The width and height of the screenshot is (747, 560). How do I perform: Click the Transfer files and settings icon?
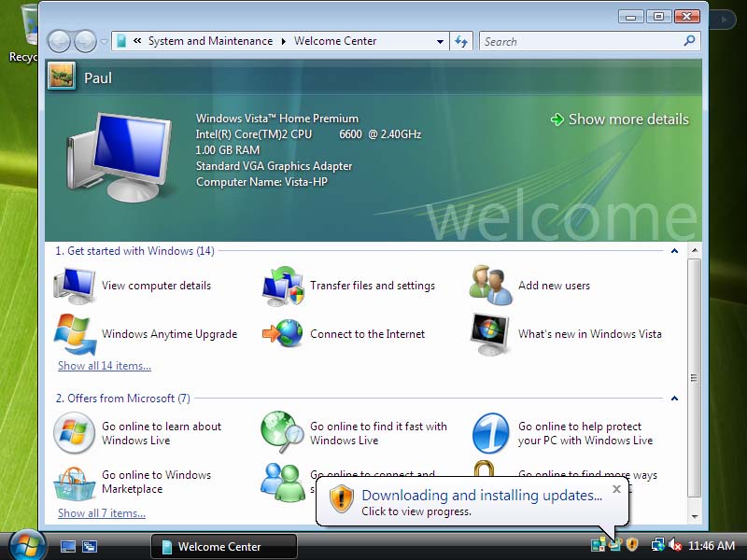click(283, 286)
